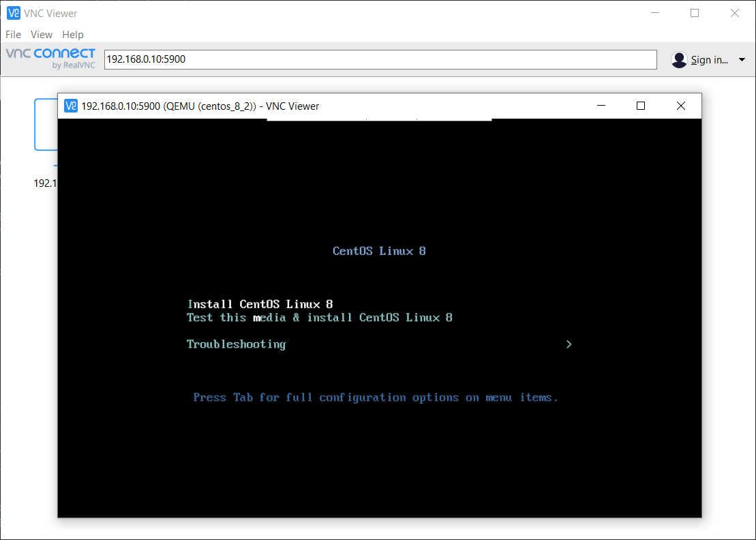
Task: Reveal the session toolbar at top of QEMU window
Action: [379, 119]
